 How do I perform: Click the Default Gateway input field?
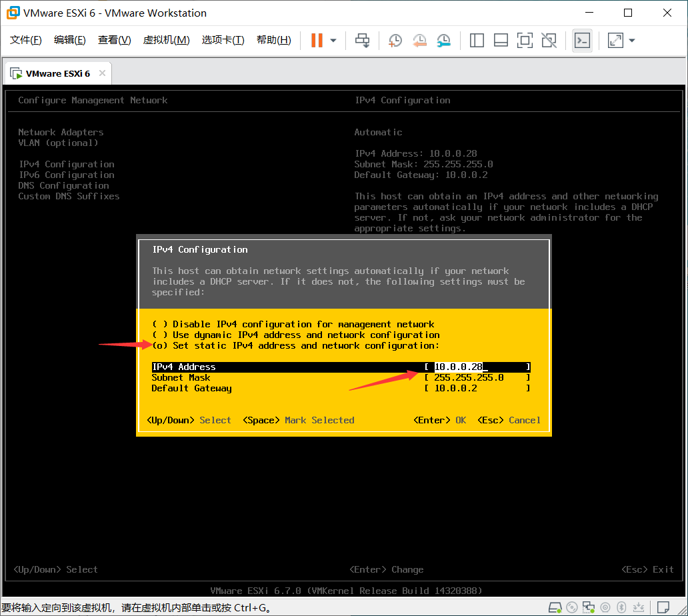click(477, 388)
